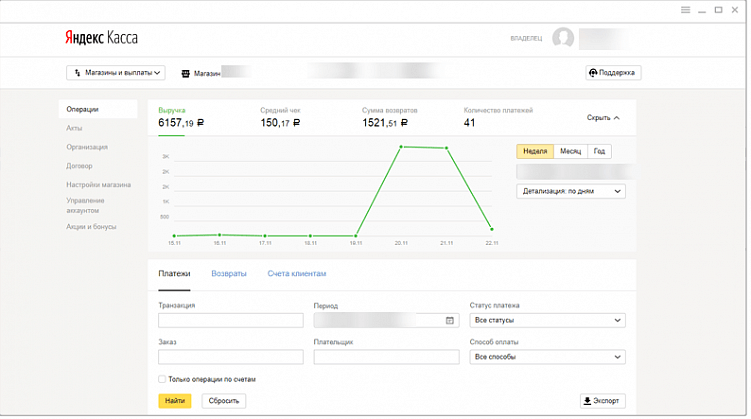Click the shop icon next to Магазин
Viewport: 751px width, 419px height.
click(186, 73)
